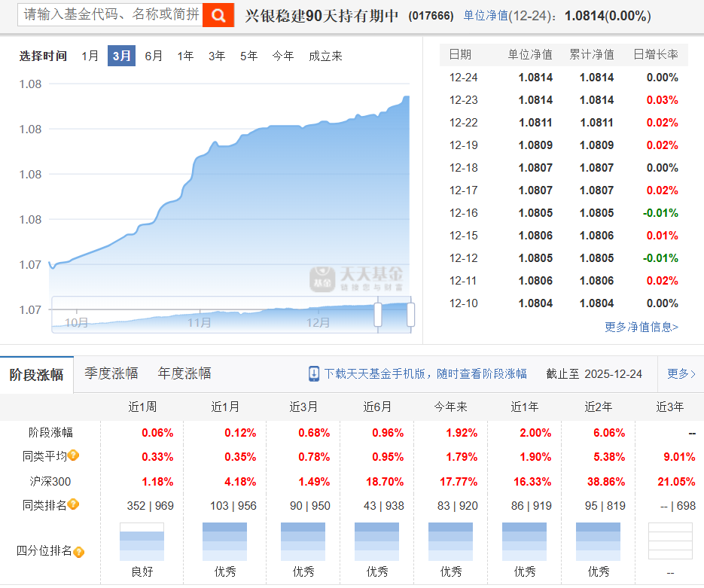The height and width of the screenshot is (588, 704).
Task: Click the 12-15 date row
Action: [x=563, y=235]
